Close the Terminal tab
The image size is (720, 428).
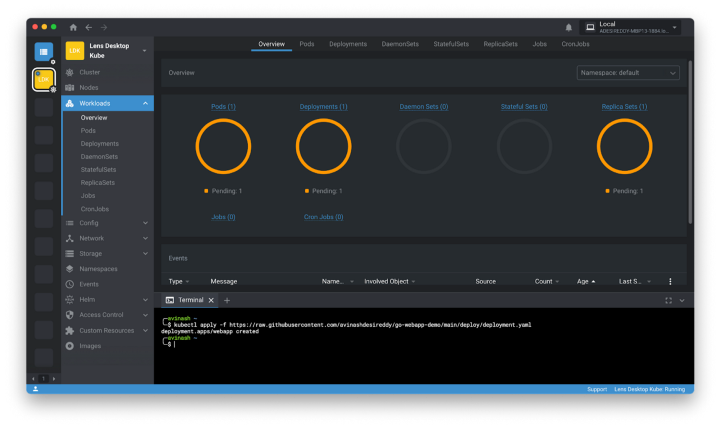[x=211, y=300]
